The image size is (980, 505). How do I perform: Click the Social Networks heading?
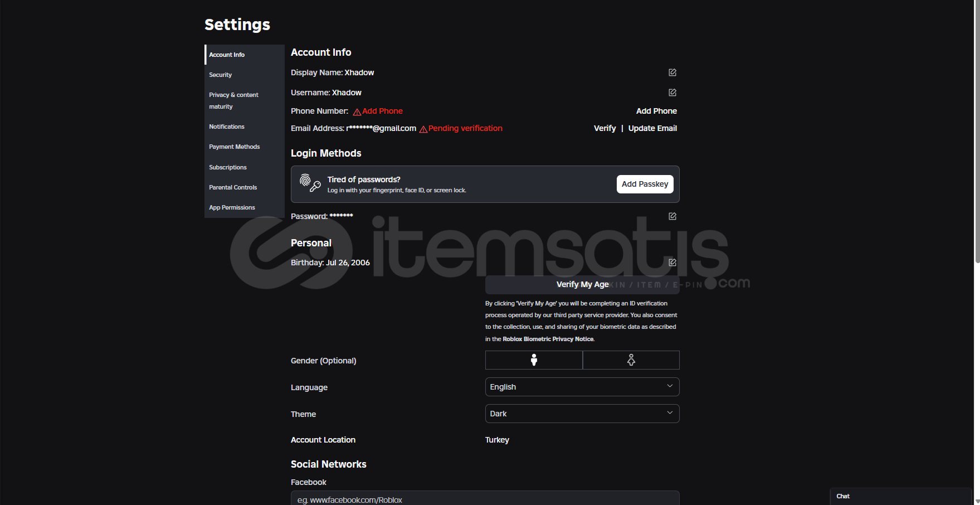click(x=329, y=464)
